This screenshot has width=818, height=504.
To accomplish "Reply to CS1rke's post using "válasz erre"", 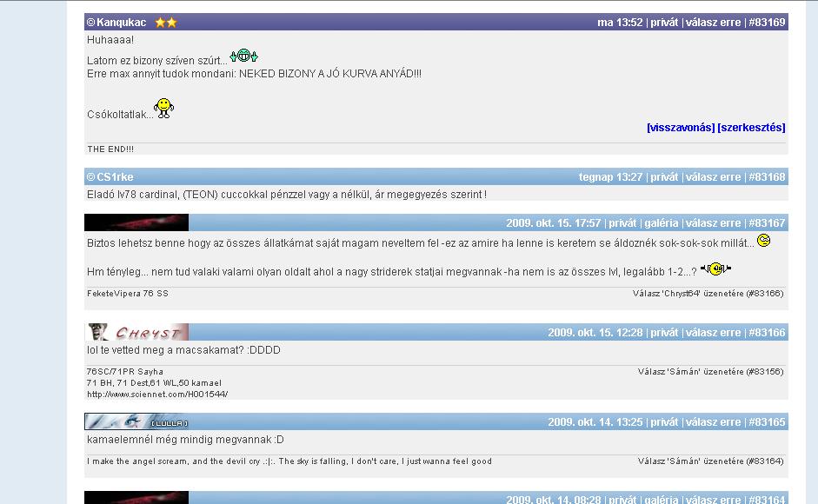I will [713, 177].
